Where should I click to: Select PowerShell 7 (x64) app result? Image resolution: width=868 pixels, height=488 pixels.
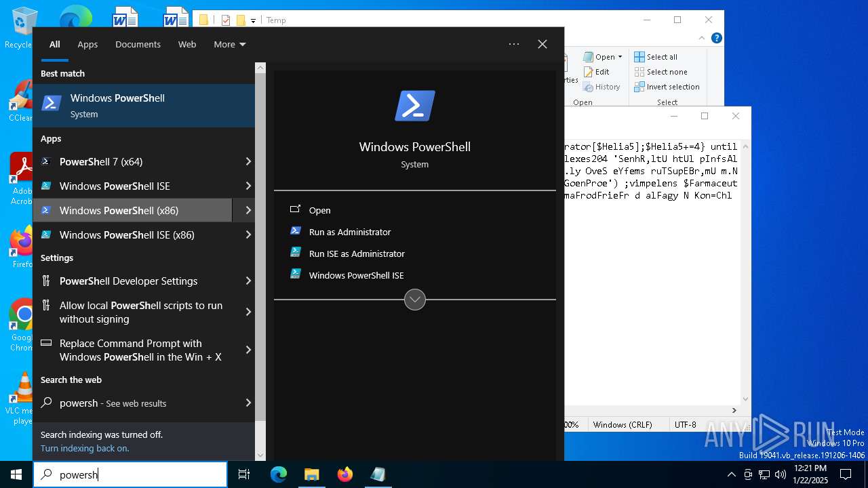(x=133, y=161)
